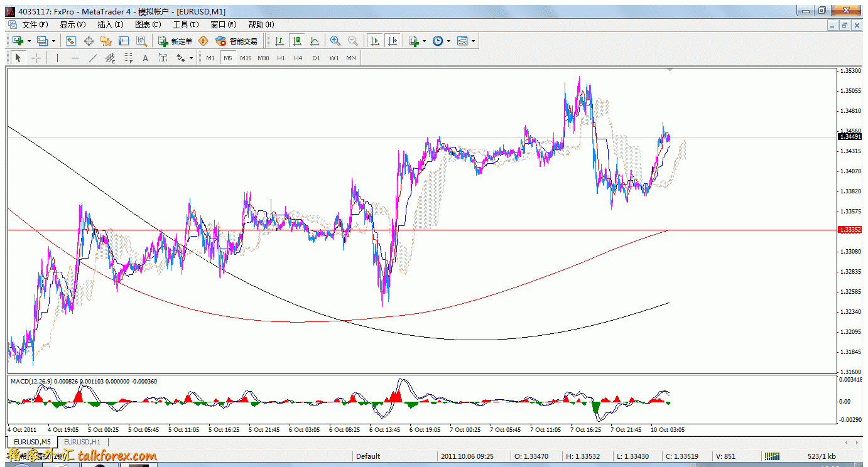Switch chart to line chart
868x467 pixels.
pos(315,41)
